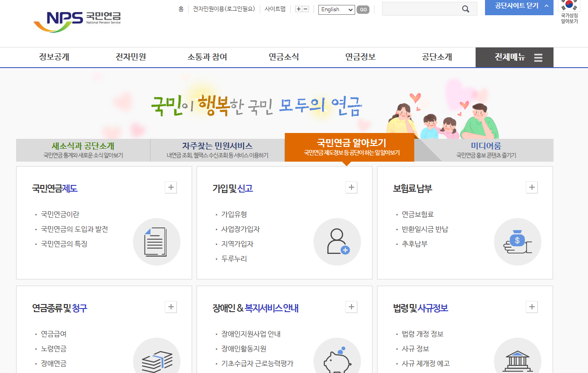Screen dimensions: 588x373
Task: Open 연금보험료 link
Action: point(418,214)
